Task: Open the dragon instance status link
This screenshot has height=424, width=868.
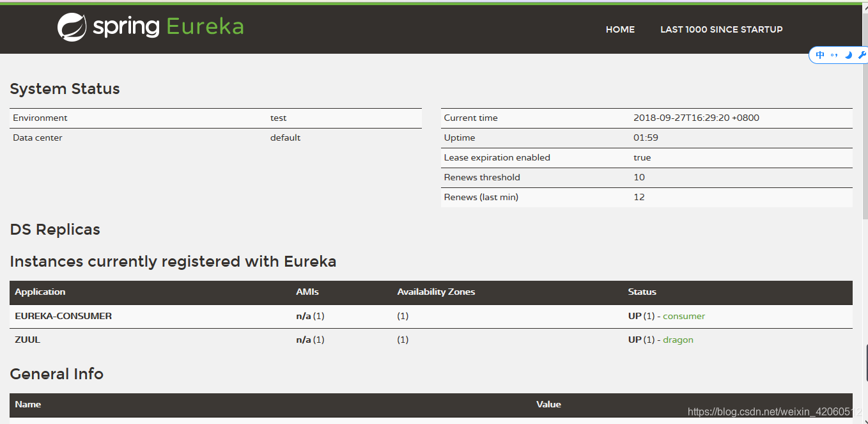Action: click(x=678, y=340)
